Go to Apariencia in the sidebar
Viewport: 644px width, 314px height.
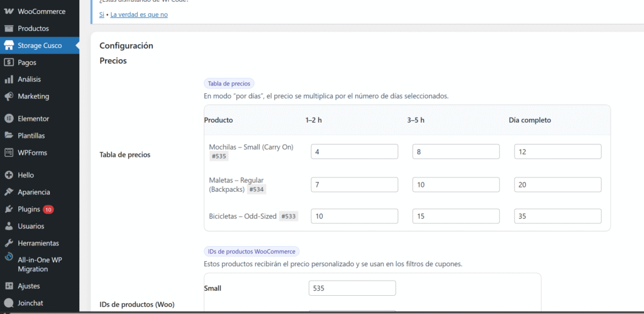click(33, 192)
